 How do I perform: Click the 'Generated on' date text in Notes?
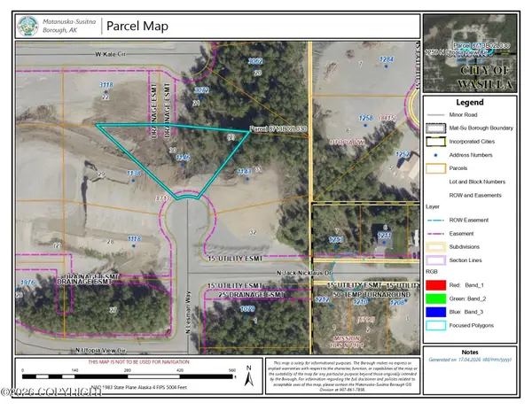tap(470, 360)
